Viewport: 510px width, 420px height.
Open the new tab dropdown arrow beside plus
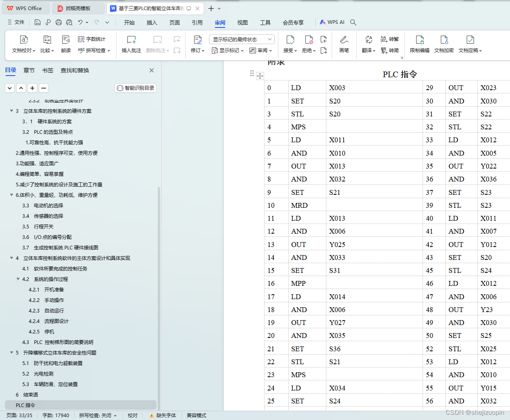click(219, 8)
